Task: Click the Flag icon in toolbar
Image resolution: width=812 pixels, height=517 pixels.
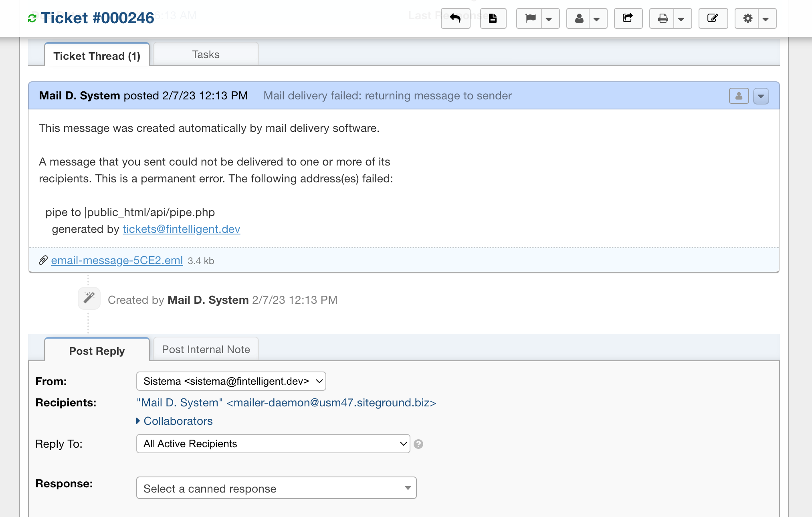Action: (530, 18)
